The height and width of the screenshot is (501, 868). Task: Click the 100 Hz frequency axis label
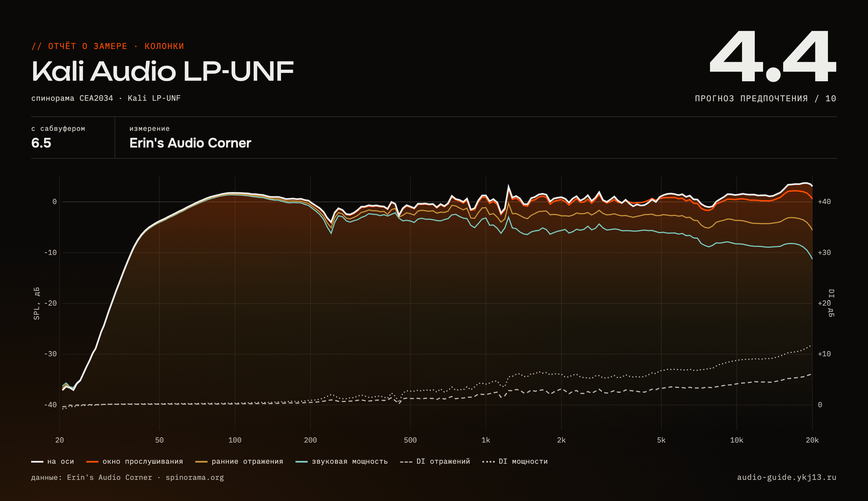pos(235,440)
